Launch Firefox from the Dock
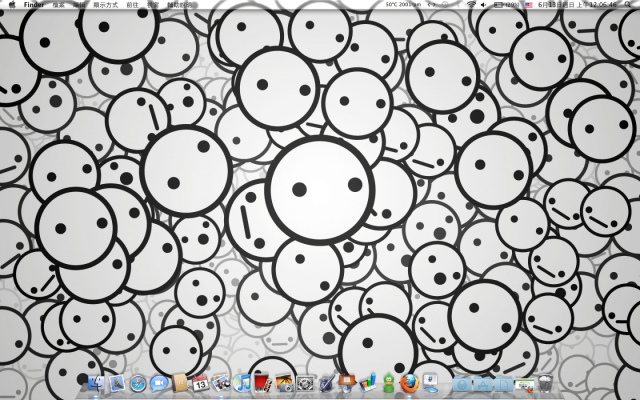The height and width of the screenshot is (400, 640). point(409,384)
